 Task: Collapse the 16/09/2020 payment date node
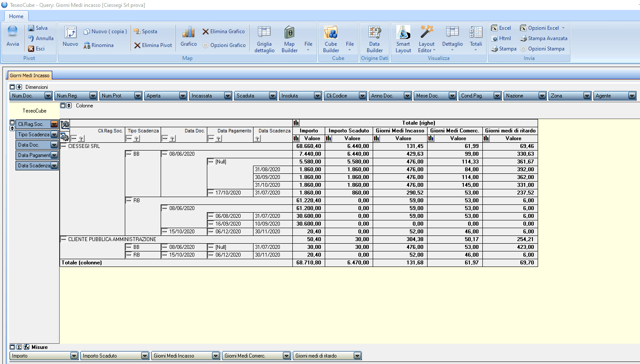[211, 224]
